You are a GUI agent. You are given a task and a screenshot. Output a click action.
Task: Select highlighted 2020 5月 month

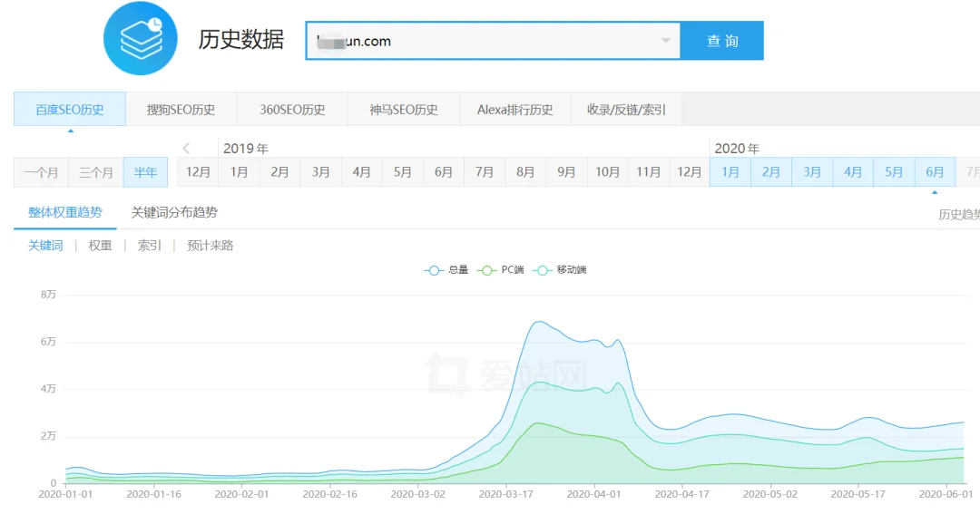tap(894, 171)
